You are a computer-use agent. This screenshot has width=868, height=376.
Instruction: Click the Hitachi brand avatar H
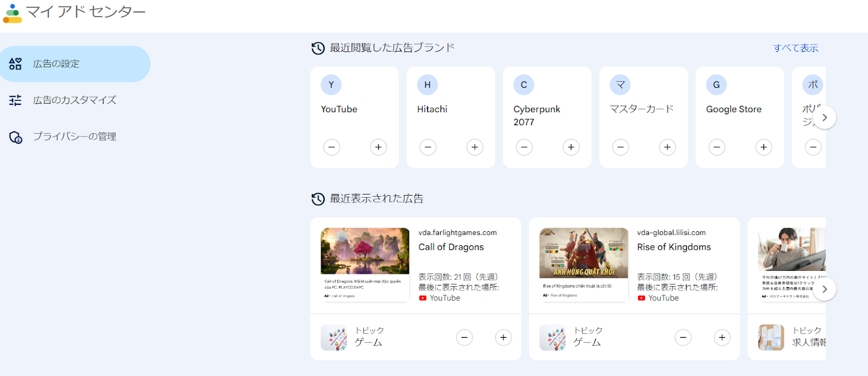point(427,85)
